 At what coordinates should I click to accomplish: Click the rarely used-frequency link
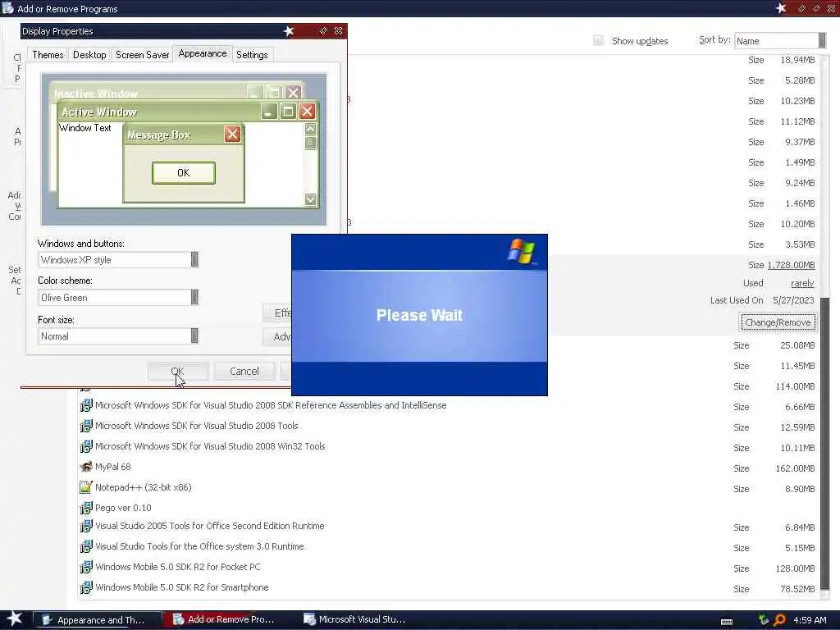point(802,283)
